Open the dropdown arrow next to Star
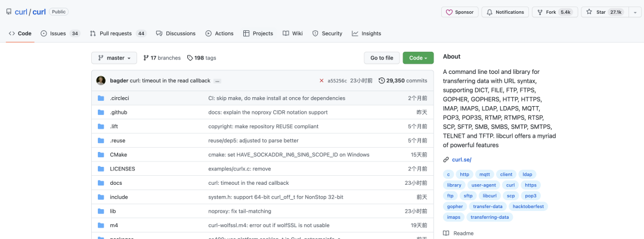The height and width of the screenshot is (239, 644). (x=634, y=13)
